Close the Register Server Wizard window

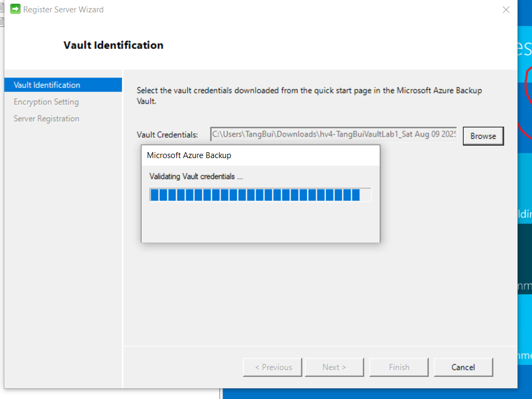[506, 10]
